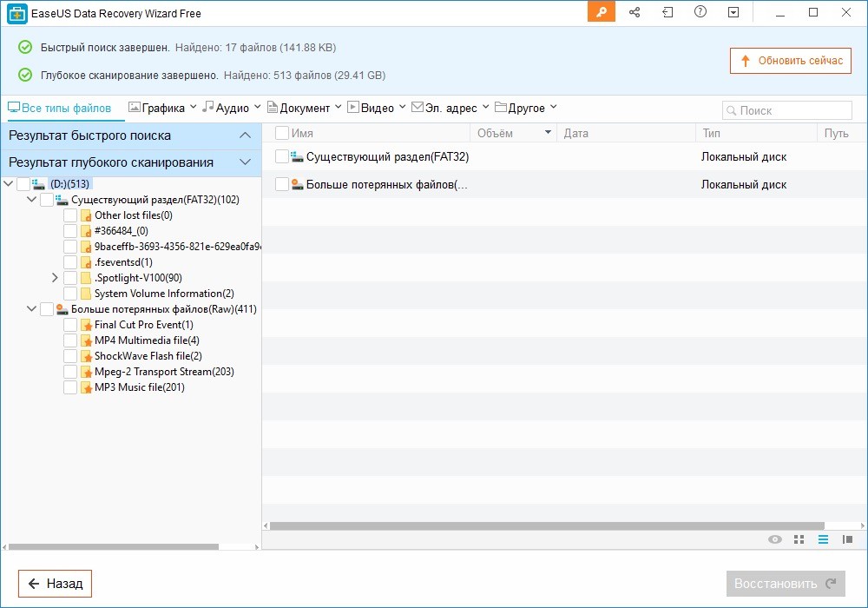Switch to thumbnail grid view
The image size is (868, 608).
[x=799, y=539]
